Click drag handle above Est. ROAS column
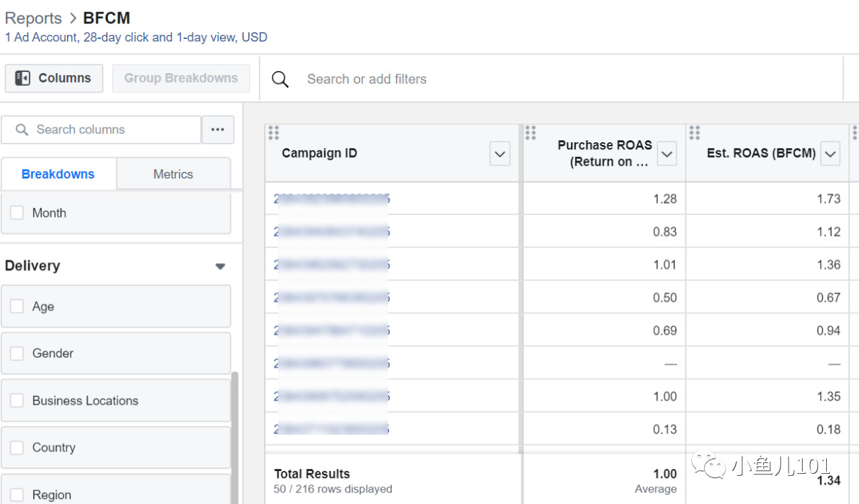 pos(695,132)
